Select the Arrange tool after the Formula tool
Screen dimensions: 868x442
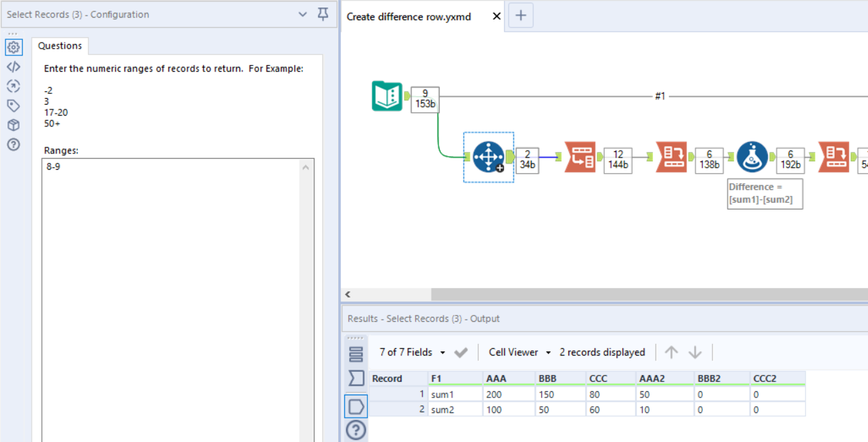(x=833, y=157)
